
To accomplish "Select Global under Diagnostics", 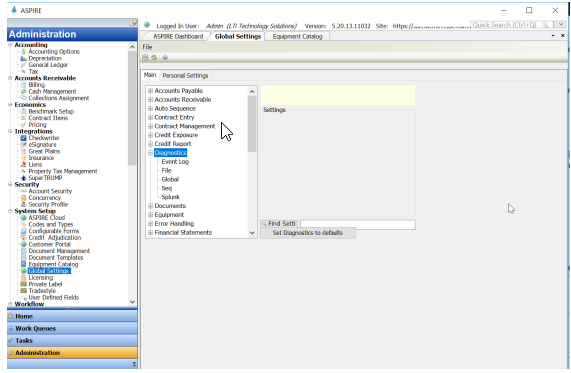I will pyautogui.click(x=170, y=179).
